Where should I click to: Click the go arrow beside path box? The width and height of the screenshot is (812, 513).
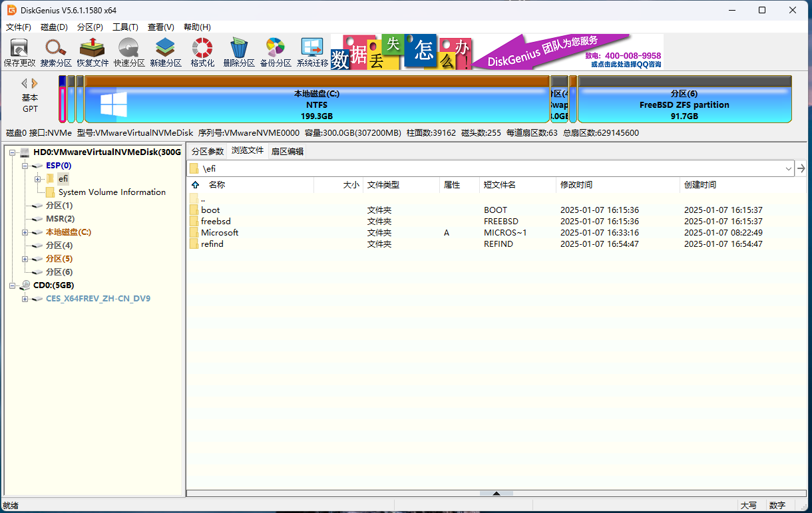click(x=801, y=168)
